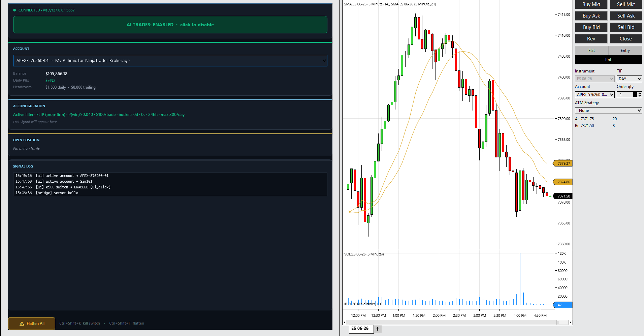
Task: Click the 7371.50 current price marker
Action: (x=563, y=196)
